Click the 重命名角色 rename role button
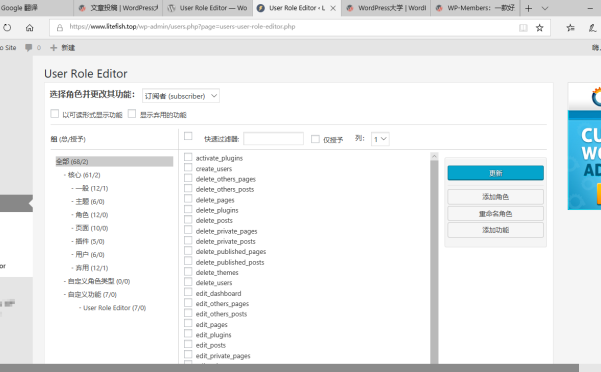601x372 pixels. pos(495,213)
